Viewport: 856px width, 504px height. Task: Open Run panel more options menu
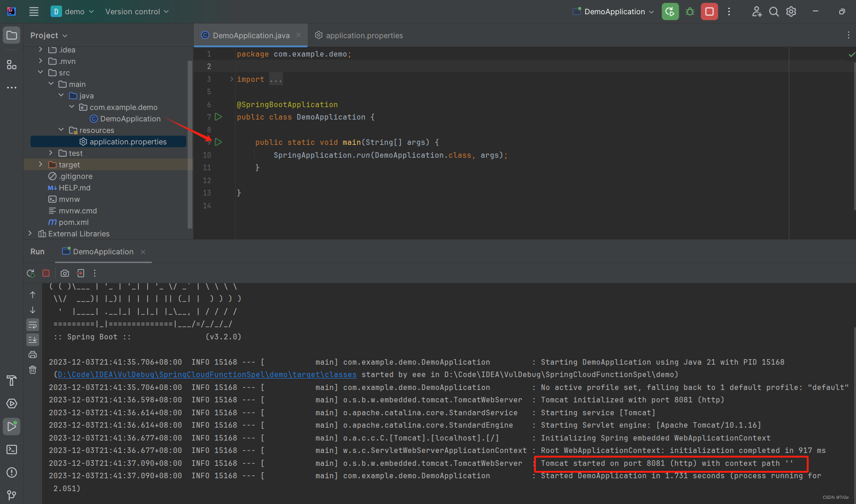pos(95,273)
